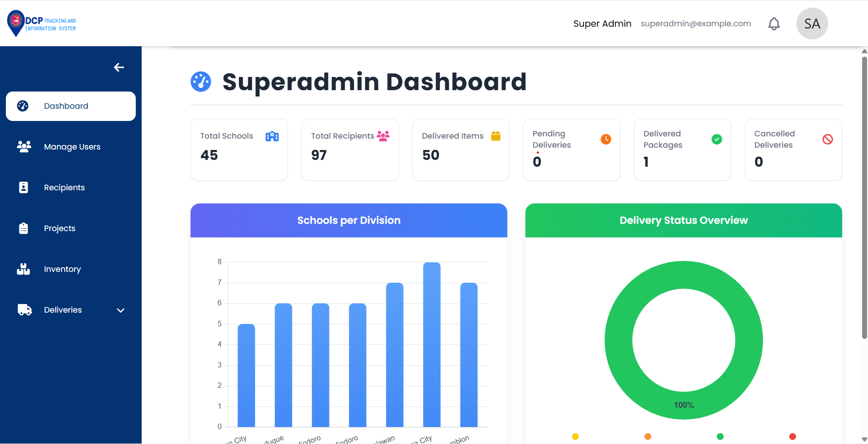Open Manage Users from the sidebar menu
The height and width of the screenshot is (444, 868).
tap(72, 146)
